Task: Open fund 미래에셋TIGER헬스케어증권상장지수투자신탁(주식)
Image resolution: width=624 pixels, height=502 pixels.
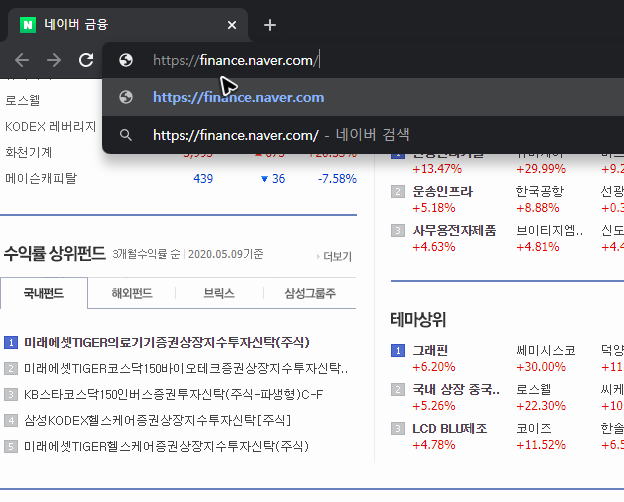Action: click(x=166, y=446)
